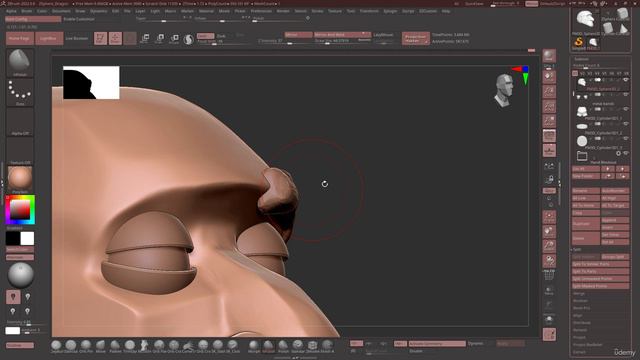Select the Rotate gizmo icon in top shelf
The image size is (640, 360).
(x=174, y=39)
